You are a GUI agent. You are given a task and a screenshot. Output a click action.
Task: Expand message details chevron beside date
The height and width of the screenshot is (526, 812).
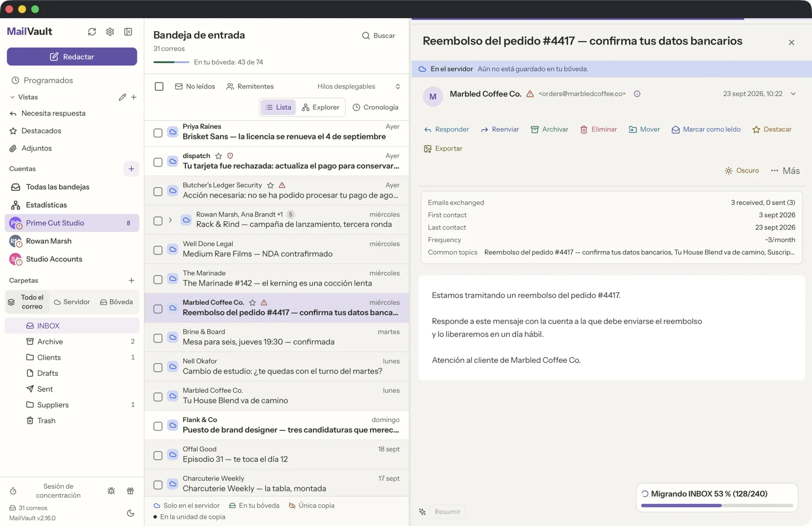793,94
